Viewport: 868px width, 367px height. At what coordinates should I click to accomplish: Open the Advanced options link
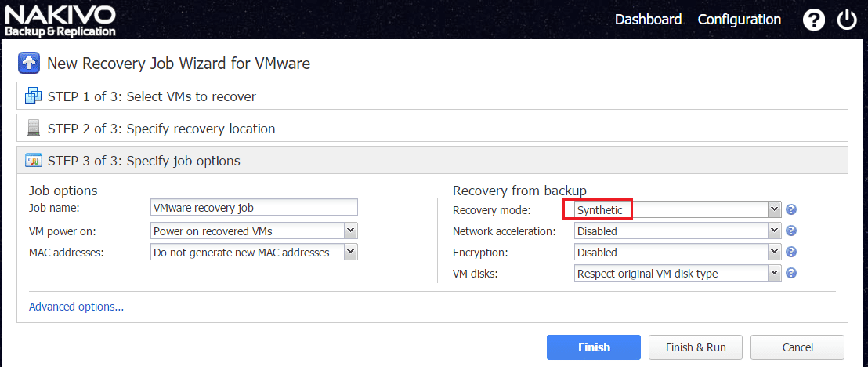tap(76, 307)
